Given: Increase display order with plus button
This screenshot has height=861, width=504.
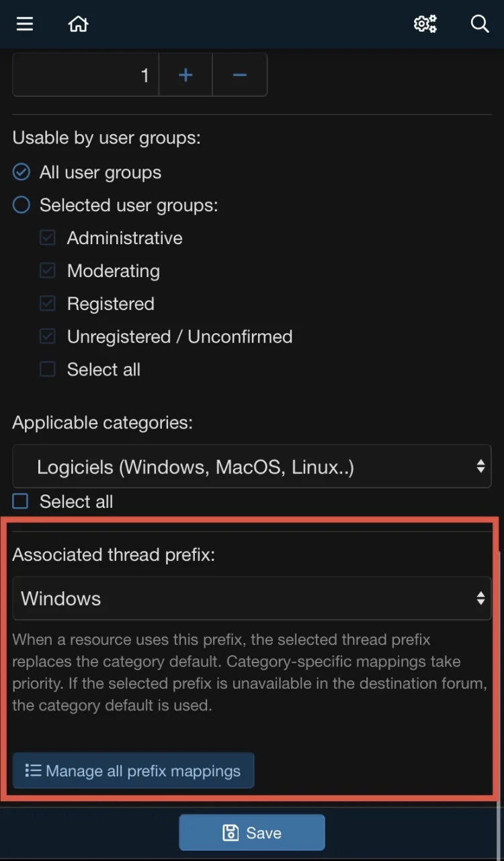Looking at the screenshot, I should [185, 75].
